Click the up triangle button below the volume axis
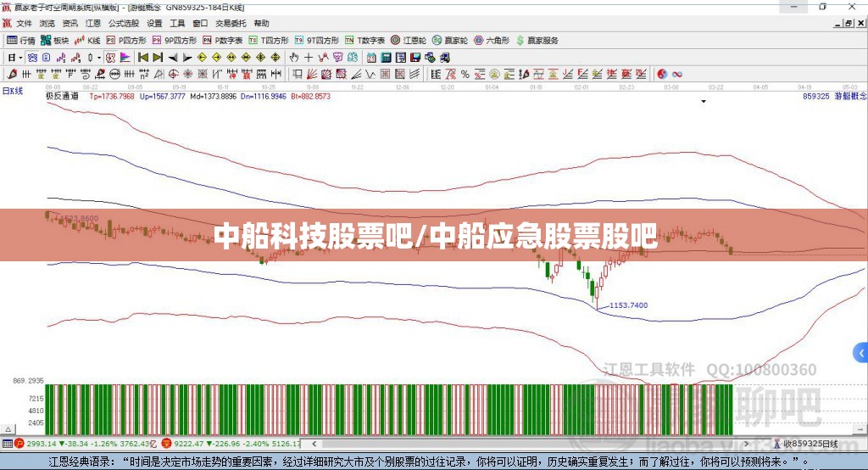This screenshot has width=868, height=470. (x=8, y=429)
